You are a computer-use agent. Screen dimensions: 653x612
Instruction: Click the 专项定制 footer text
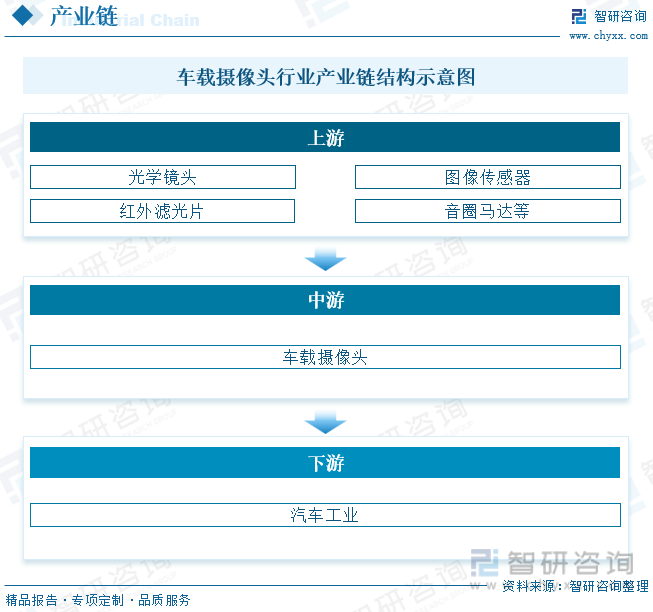pyautogui.click(x=98, y=600)
